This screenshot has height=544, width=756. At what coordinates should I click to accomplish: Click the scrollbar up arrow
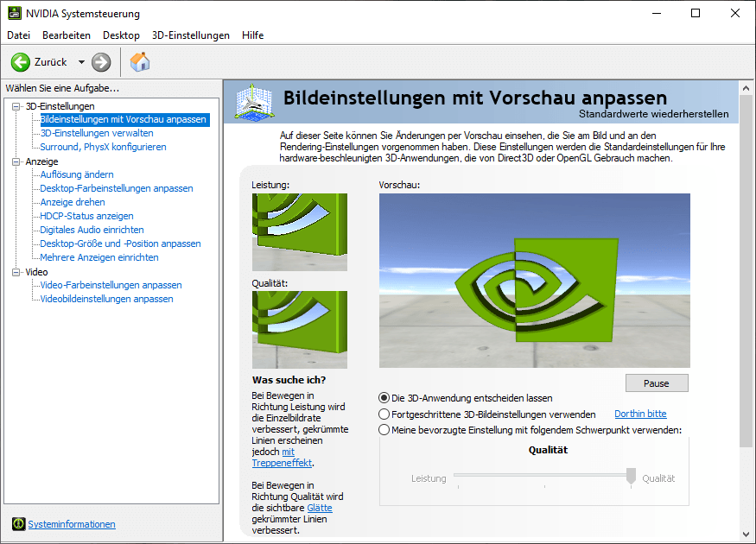coord(746,88)
